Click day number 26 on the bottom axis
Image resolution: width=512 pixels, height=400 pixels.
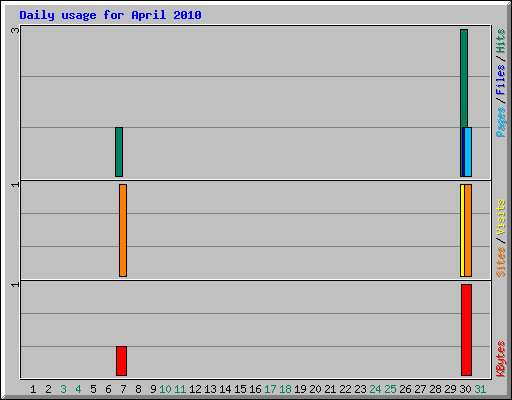click(x=405, y=389)
